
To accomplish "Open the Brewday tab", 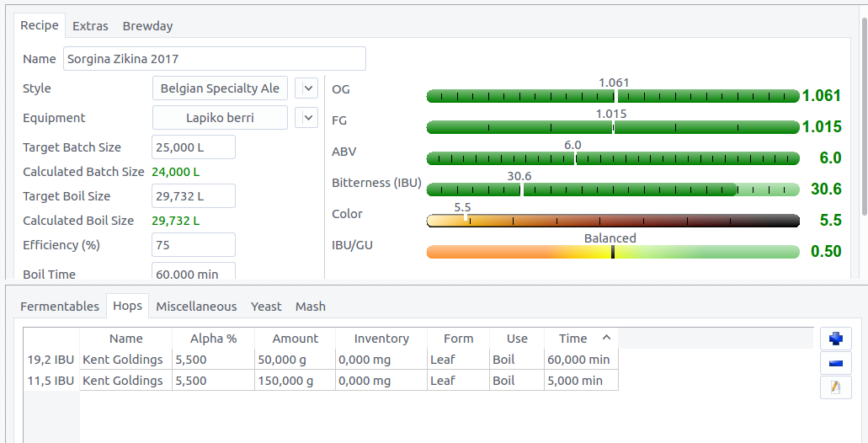I will tap(147, 26).
